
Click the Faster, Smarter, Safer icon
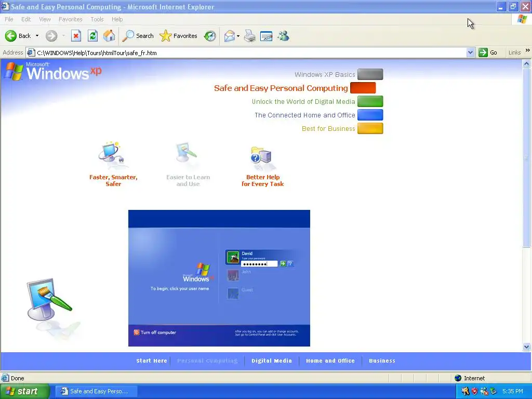click(x=112, y=155)
